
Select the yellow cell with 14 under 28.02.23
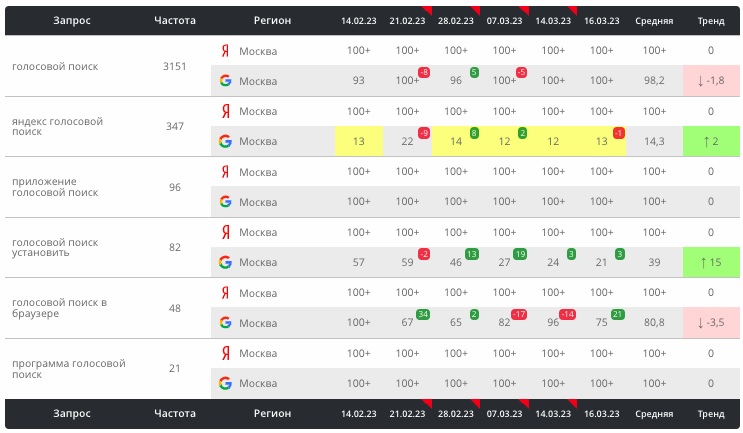[x=455, y=142]
